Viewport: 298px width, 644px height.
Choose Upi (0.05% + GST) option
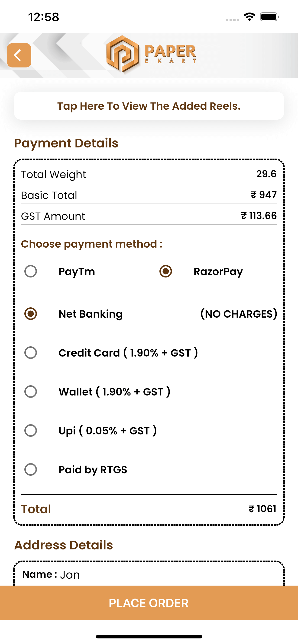point(31,430)
